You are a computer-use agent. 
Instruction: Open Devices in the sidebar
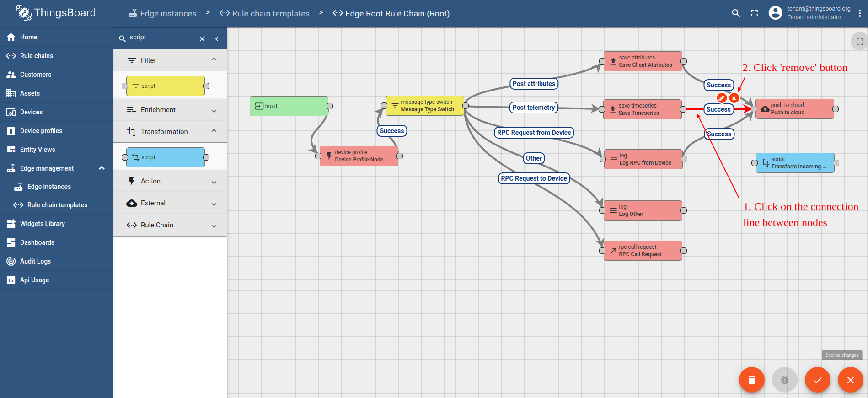click(56, 112)
